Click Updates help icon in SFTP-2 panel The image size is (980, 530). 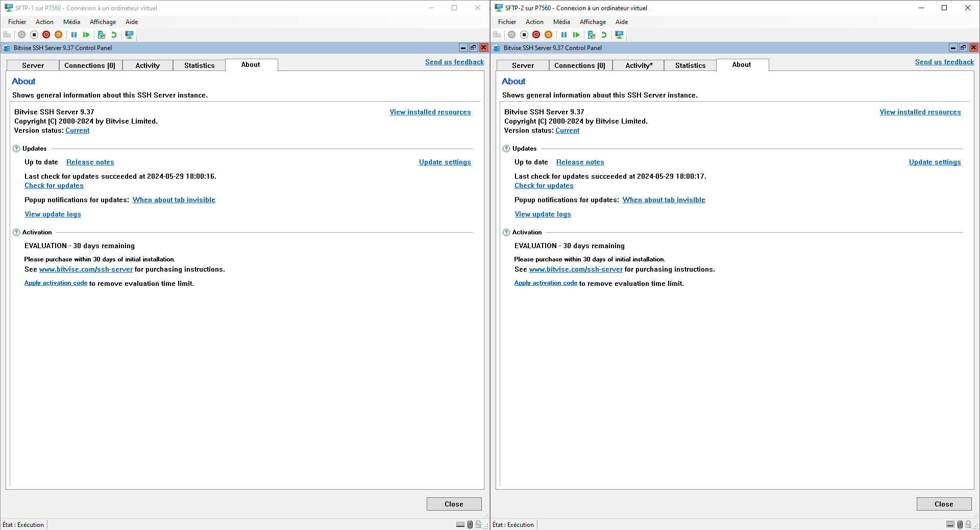pyautogui.click(x=506, y=149)
